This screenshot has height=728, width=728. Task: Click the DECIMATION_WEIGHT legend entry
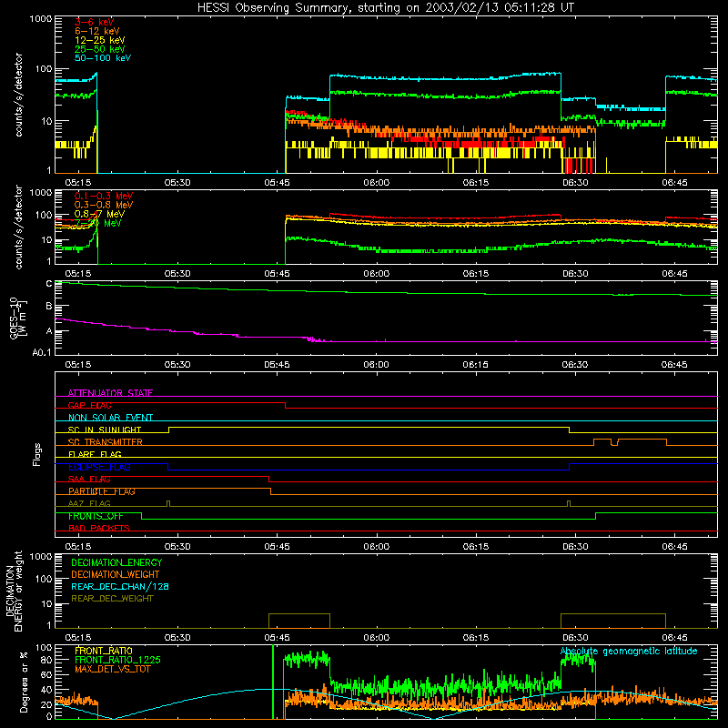click(x=116, y=574)
